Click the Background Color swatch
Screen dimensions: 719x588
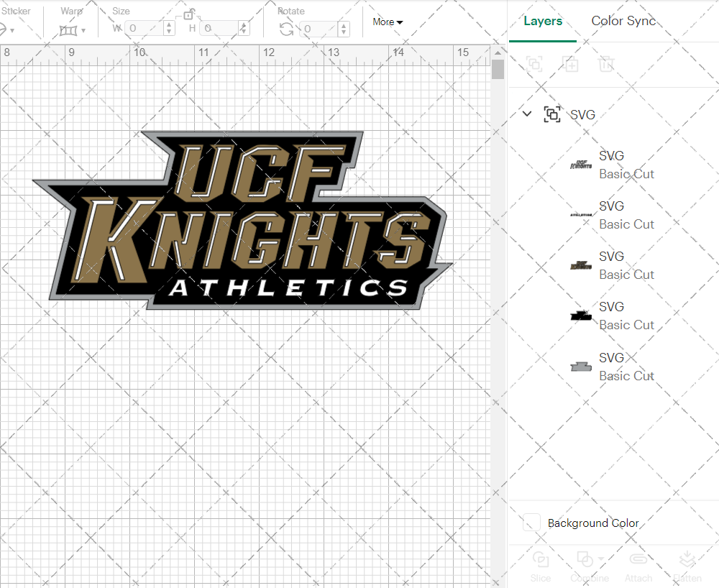click(531, 523)
